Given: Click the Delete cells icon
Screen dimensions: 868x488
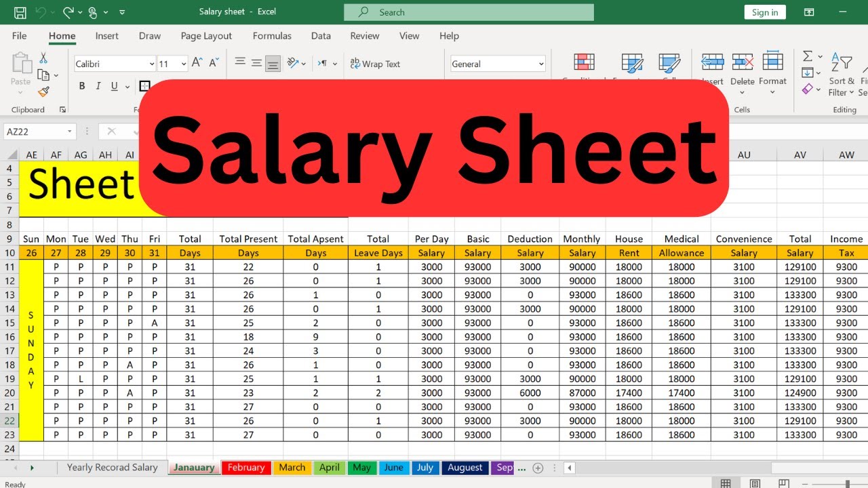Looking at the screenshot, I should [743, 62].
